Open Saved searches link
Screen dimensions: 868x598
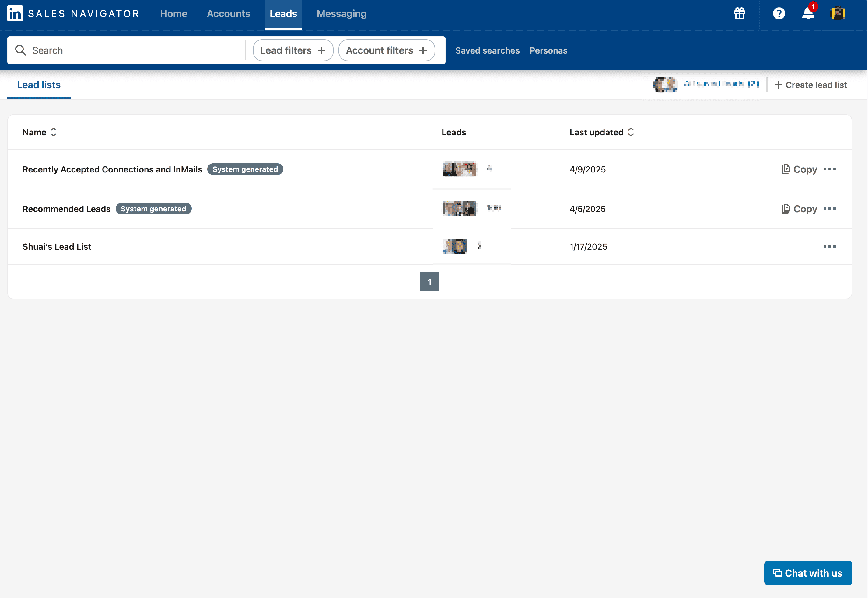[487, 50]
